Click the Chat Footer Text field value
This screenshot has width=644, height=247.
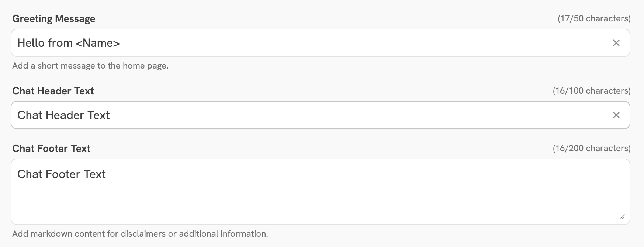(x=61, y=174)
